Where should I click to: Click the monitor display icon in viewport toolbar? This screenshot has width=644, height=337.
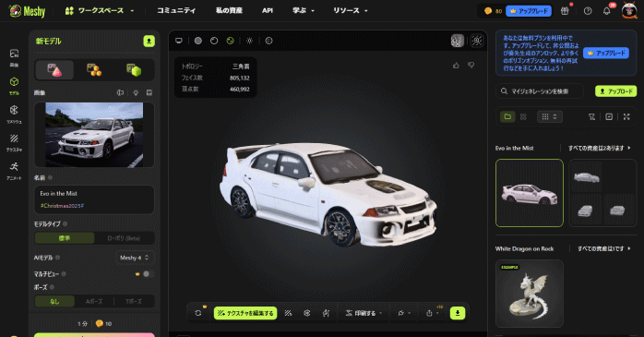point(179,41)
